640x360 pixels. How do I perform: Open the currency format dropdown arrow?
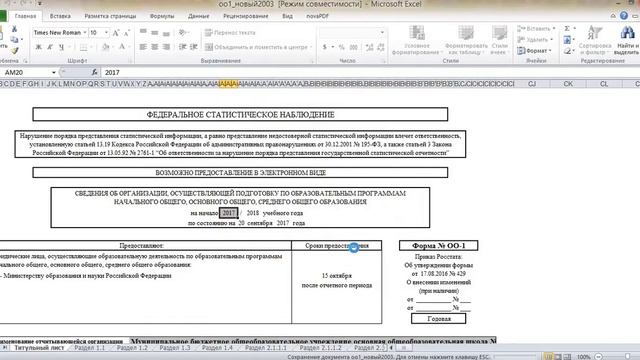(x=333, y=47)
